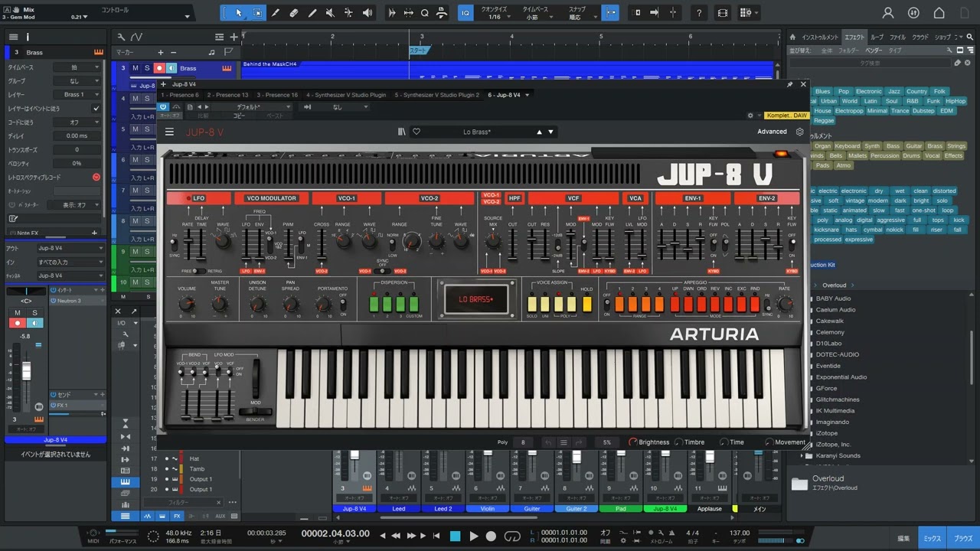Open the home start page icon

click(x=939, y=13)
